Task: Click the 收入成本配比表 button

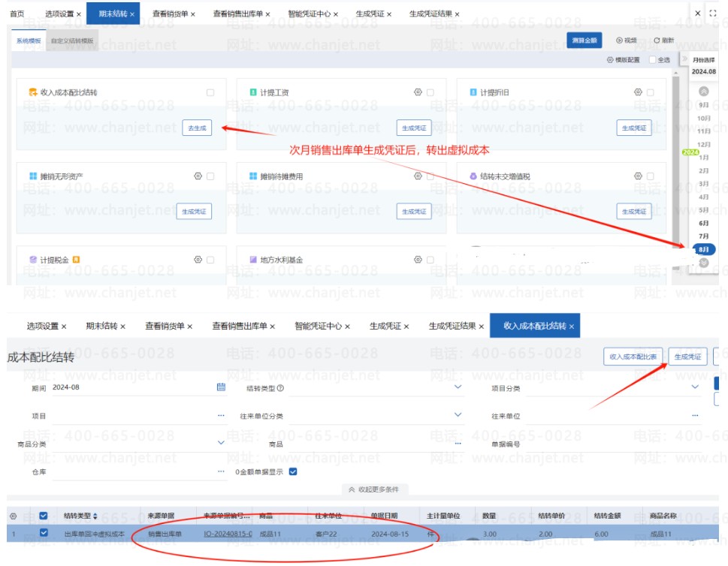Action: coord(633,357)
